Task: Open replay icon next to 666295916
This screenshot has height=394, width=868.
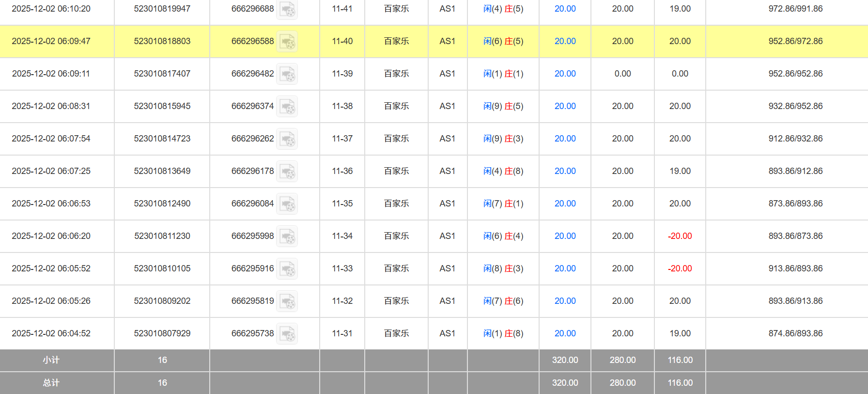Action: coord(287,269)
